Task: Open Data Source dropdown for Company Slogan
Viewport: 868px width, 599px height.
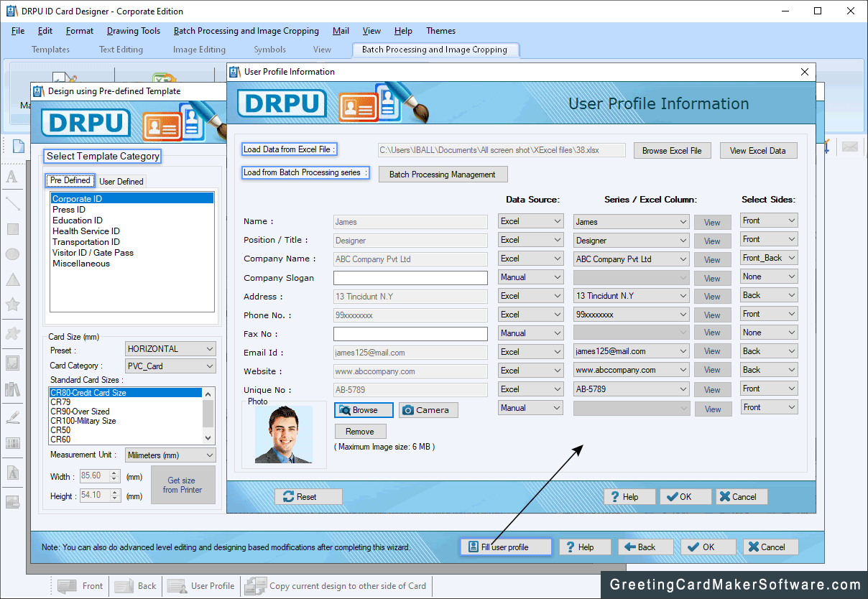Action: [531, 277]
